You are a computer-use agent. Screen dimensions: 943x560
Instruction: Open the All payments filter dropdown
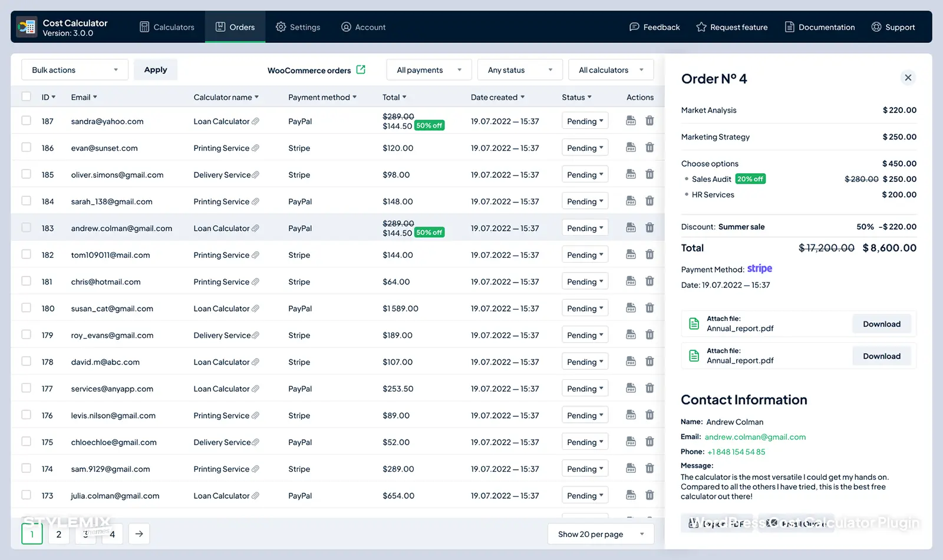(428, 69)
